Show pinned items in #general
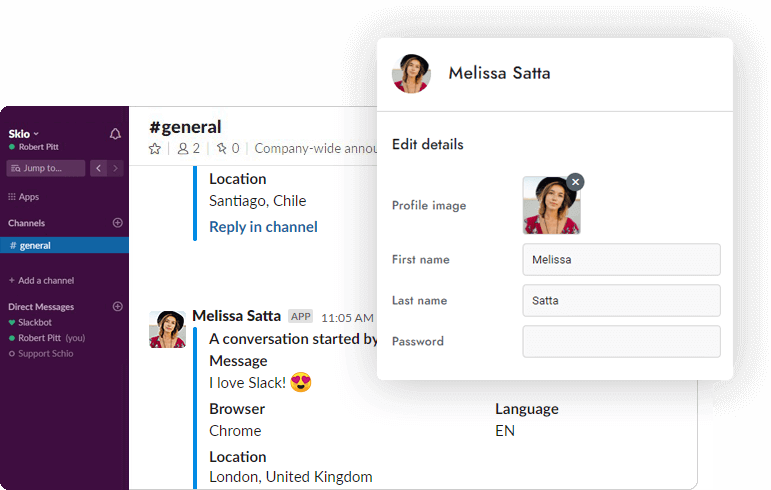 [x=228, y=148]
